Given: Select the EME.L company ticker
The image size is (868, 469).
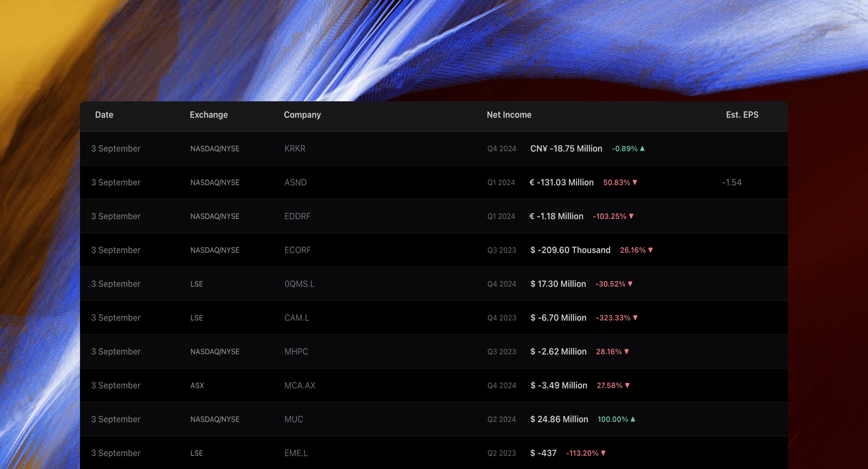Looking at the screenshot, I should (296, 453).
